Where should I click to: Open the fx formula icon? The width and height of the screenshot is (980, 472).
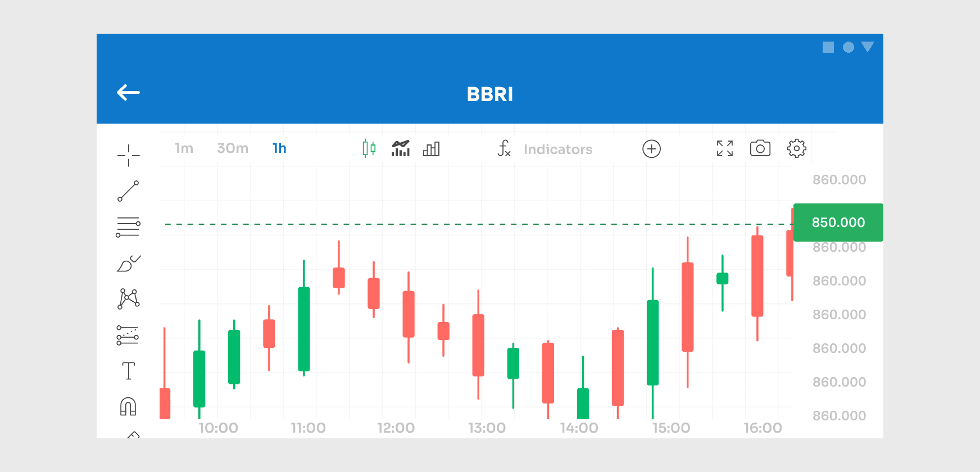click(x=504, y=148)
